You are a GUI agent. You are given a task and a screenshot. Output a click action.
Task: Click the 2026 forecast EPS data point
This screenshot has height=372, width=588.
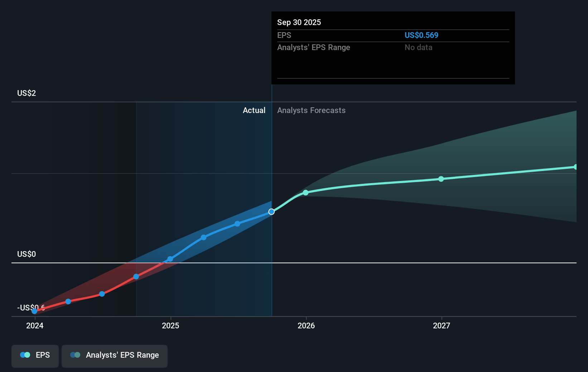[x=305, y=193]
